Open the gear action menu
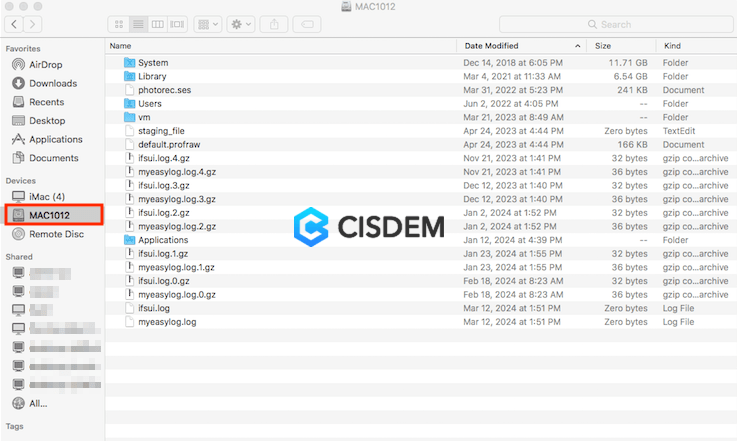 pos(241,24)
